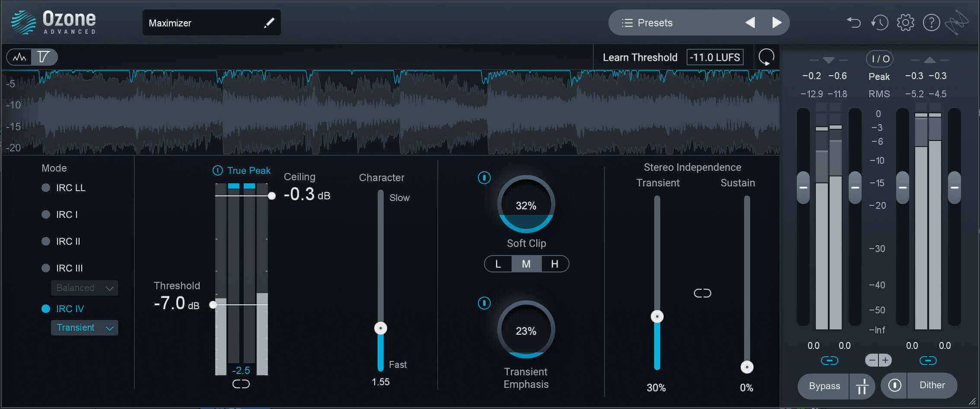Select Soft Clip H setting

coord(555,264)
